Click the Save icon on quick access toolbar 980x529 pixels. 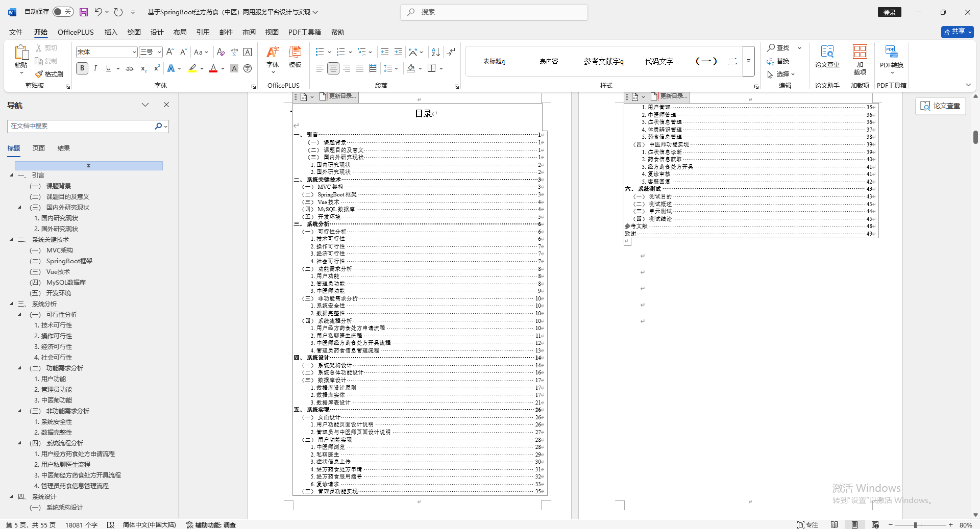83,12
